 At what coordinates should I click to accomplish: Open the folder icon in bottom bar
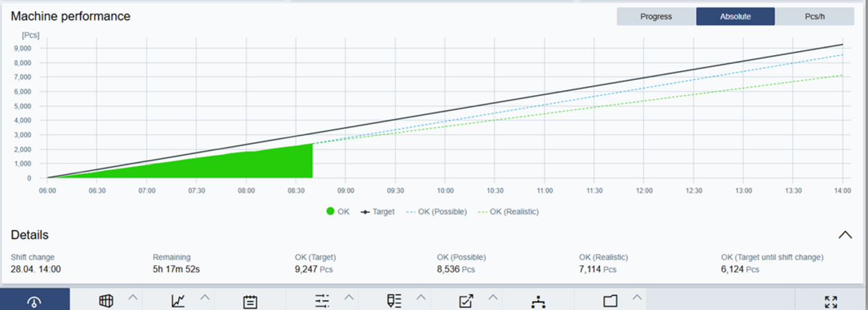610,301
